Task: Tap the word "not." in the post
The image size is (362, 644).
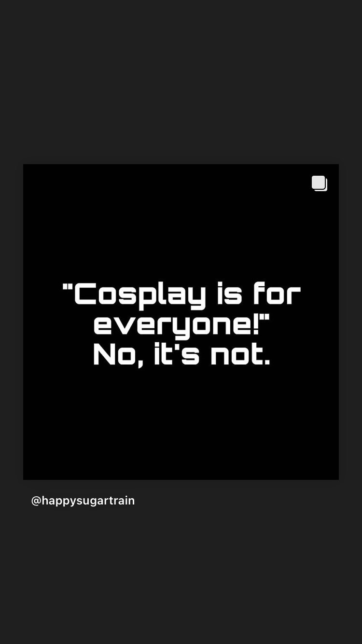Action: (240, 355)
